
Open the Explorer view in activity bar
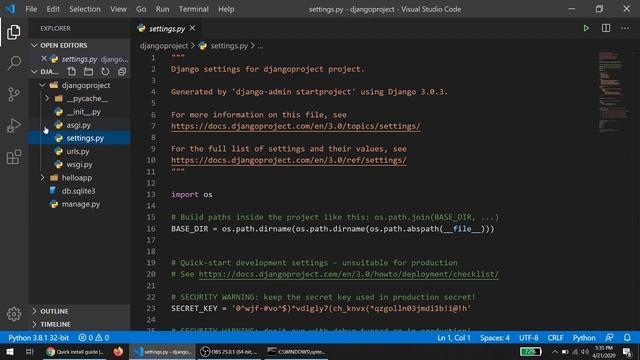(x=13, y=32)
